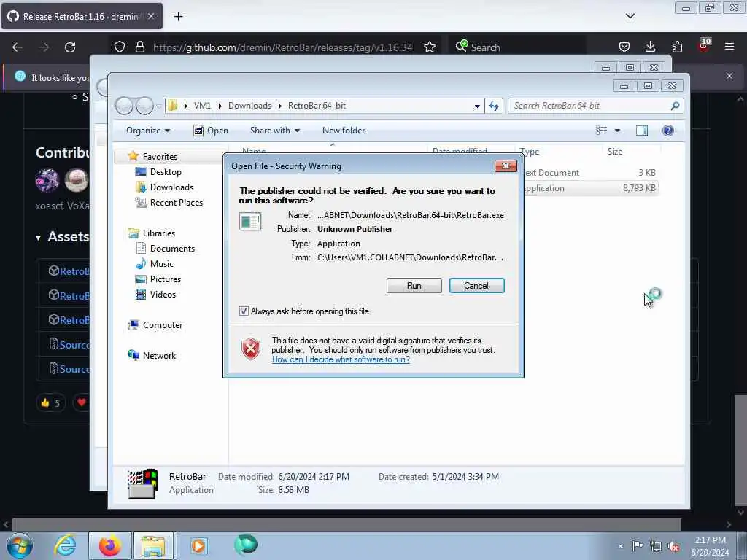The width and height of the screenshot is (747, 560).
Task: Click Run in the Security Warning dialog
Action: pos(414,286)
